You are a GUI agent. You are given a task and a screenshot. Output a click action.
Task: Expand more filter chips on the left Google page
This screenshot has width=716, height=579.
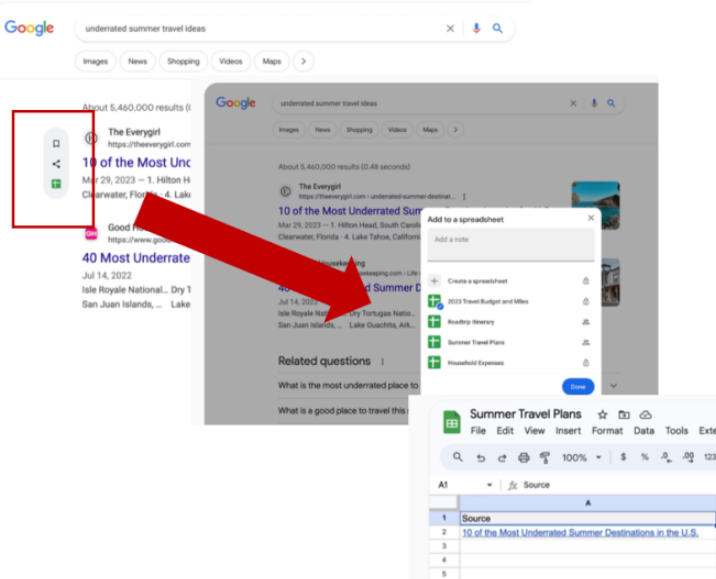point(304,61)
